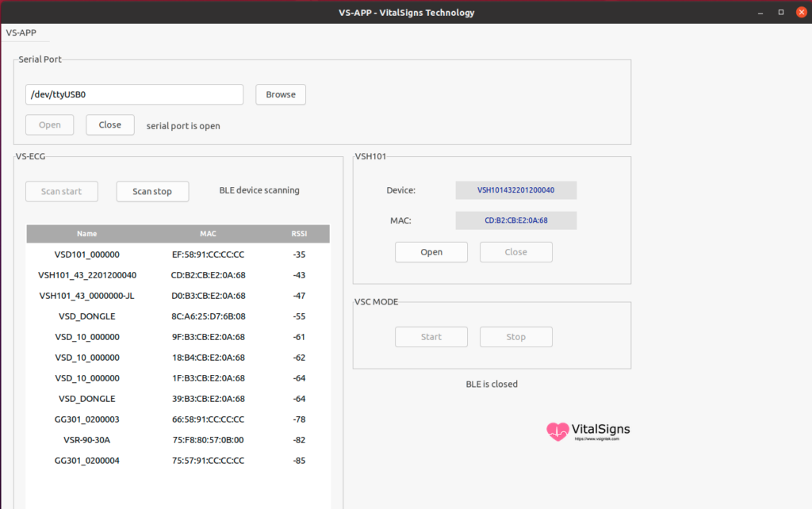Close the VS-APP window
The height and width of the screenshot is (509, 812).
click(x=802, y=13)
